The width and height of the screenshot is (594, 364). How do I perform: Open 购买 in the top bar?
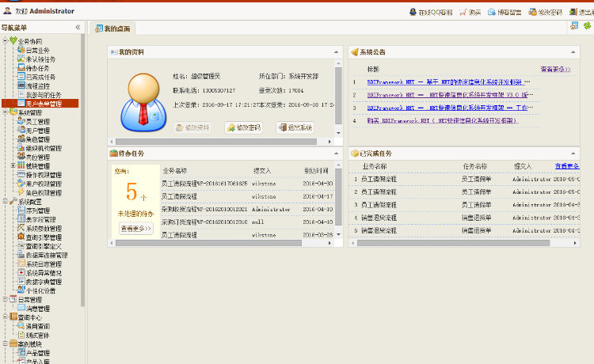[x=470, y=12]
